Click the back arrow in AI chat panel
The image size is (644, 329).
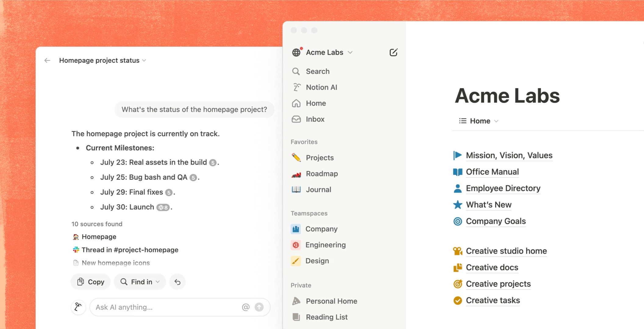click(x=47, y=60)
